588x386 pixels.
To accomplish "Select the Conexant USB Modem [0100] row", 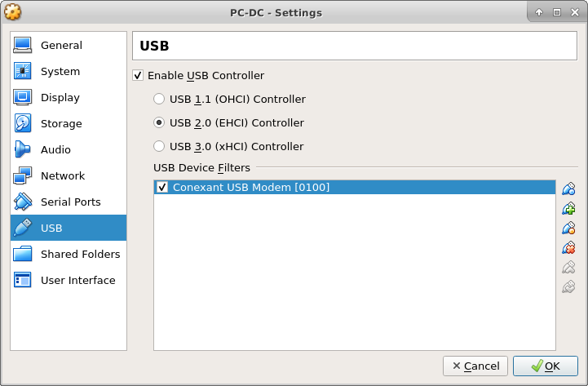I will point(355,187).
